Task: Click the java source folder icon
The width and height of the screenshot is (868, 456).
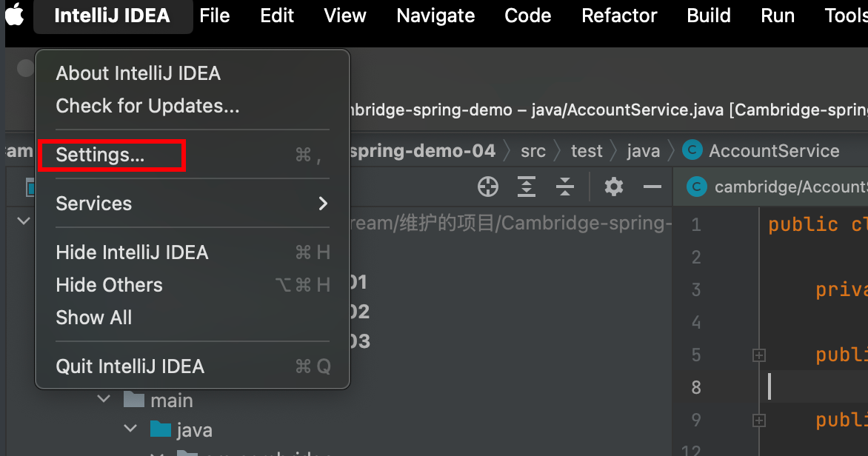Action: [160, 429]
